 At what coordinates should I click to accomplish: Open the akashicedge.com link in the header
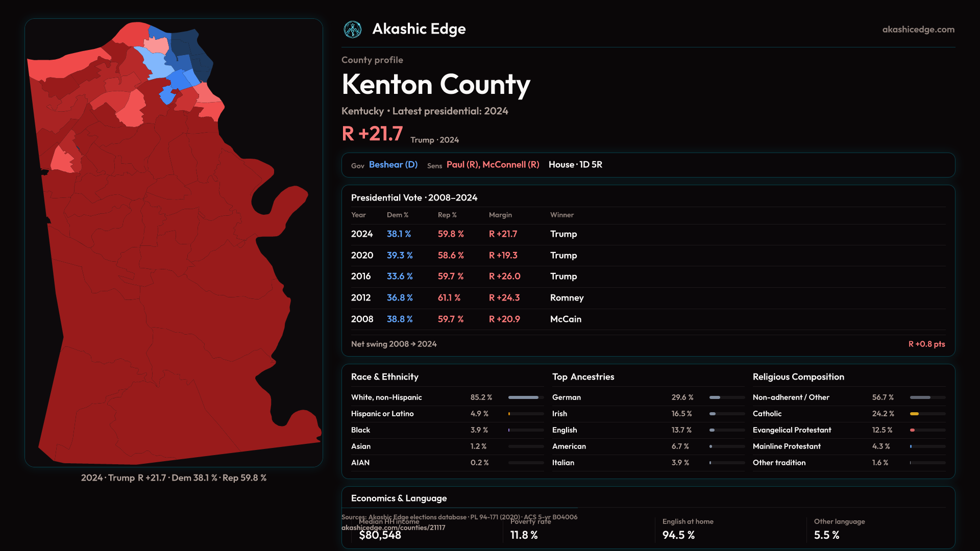[918, 30]
